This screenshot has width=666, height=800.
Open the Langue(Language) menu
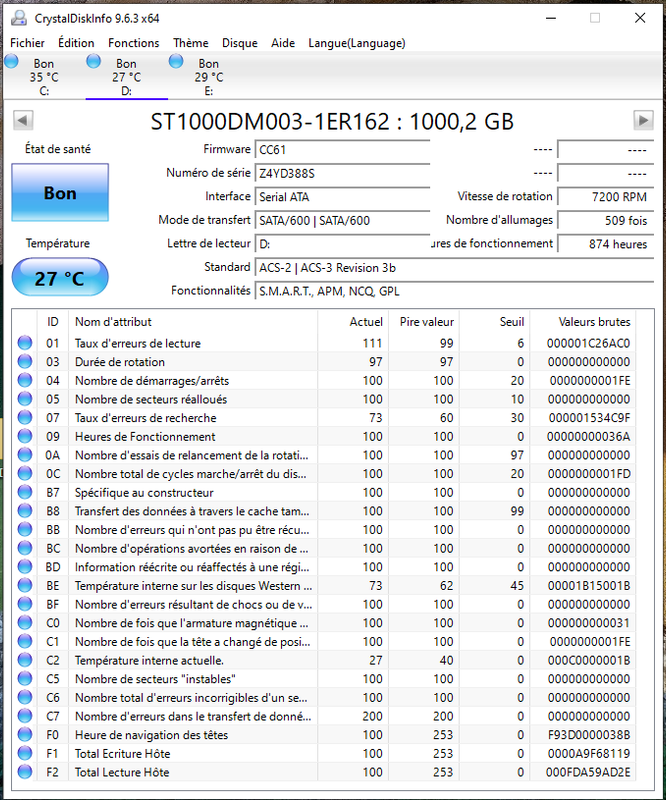(x=357, y=43)
